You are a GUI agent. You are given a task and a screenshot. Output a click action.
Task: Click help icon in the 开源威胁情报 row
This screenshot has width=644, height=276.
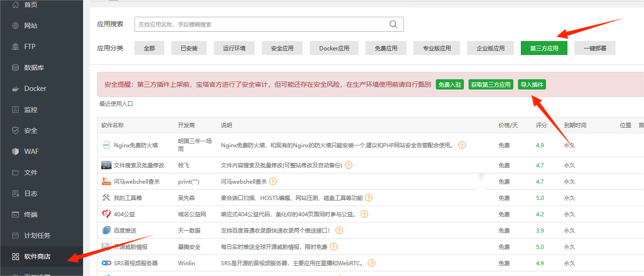(334, 247)
